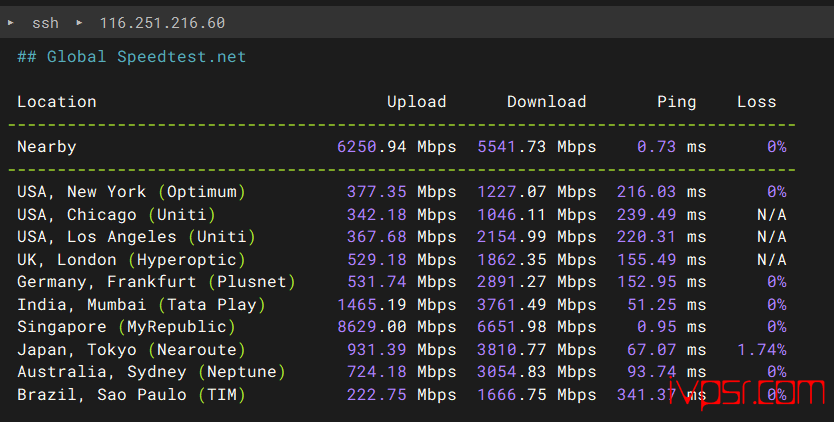Click Frankfurt upload 531.74 Mbps

pyautogui.click(x=402, y=282)
